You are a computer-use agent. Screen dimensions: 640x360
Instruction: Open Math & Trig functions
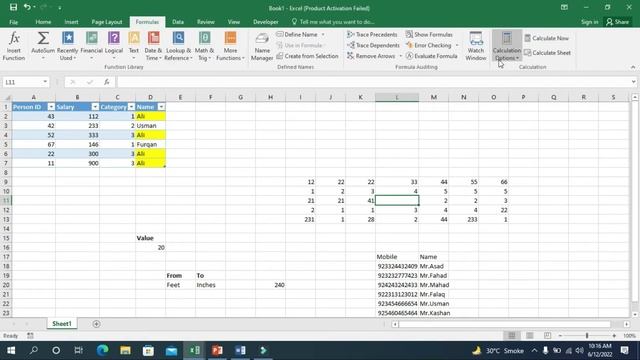point(204,46)
